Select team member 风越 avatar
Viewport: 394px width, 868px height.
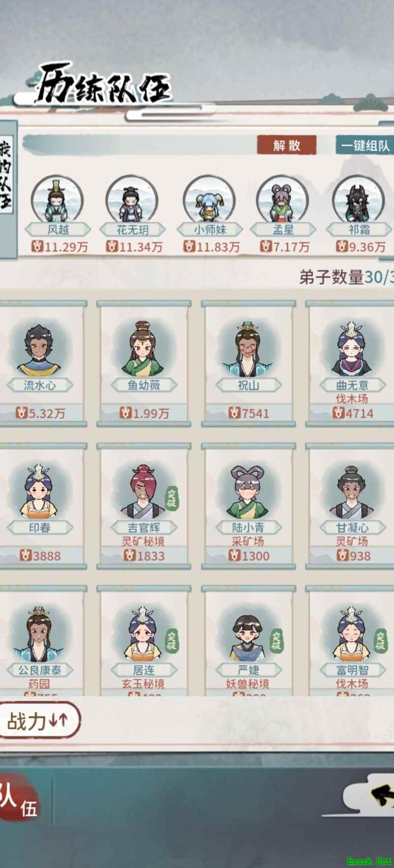click(57, 200)
